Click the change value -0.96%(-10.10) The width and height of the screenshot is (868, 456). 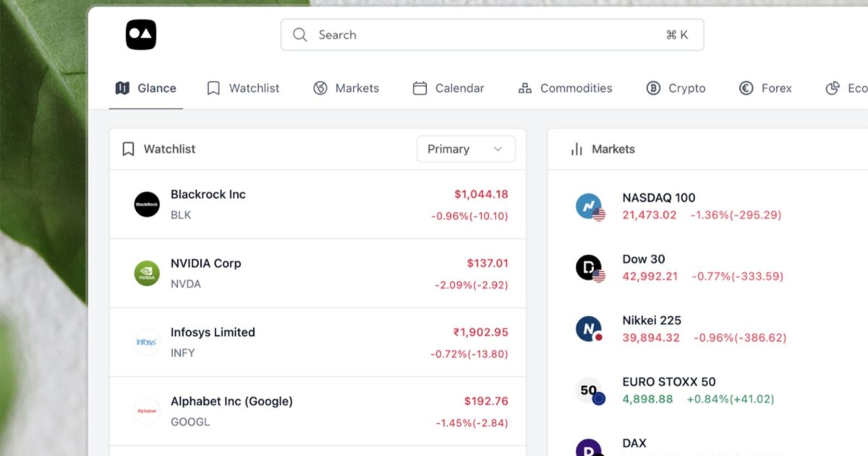469,216
